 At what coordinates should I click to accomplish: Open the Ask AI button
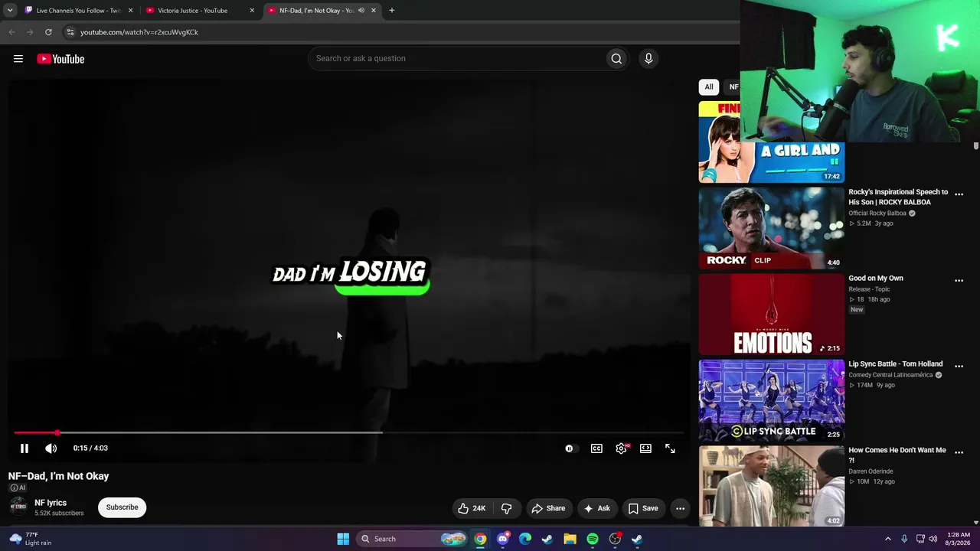[597, 508]
